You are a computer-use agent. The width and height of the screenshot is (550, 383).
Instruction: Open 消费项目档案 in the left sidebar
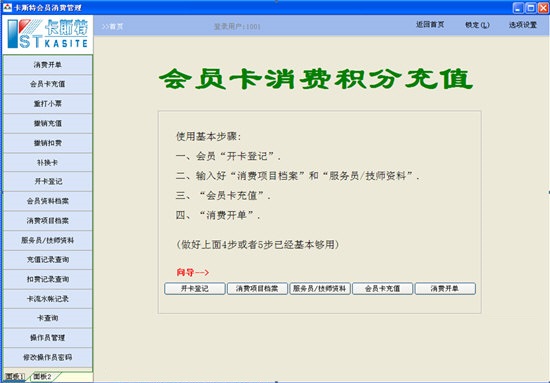(x=48, y=221)
